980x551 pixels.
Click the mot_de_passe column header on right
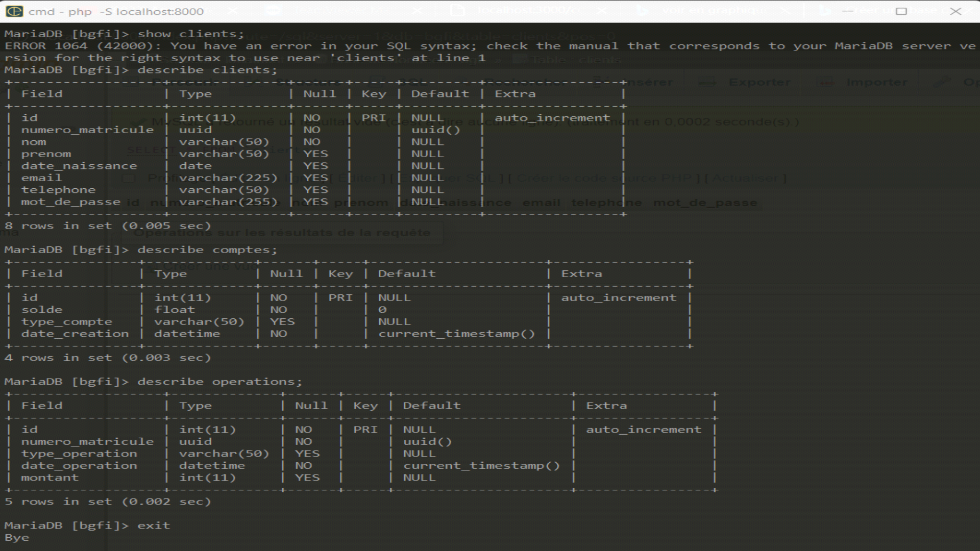[x=705, y=203]
